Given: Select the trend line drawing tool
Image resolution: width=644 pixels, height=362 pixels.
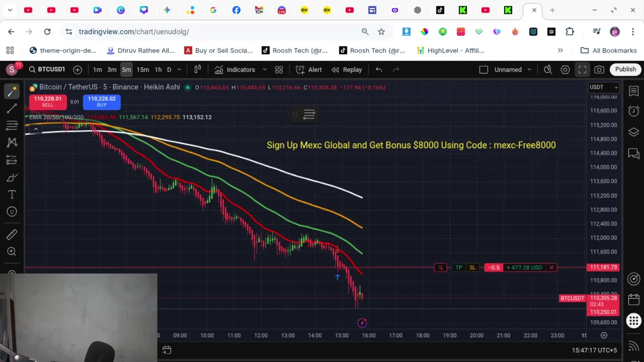Looking at the screenshot, I should [12, 108].
